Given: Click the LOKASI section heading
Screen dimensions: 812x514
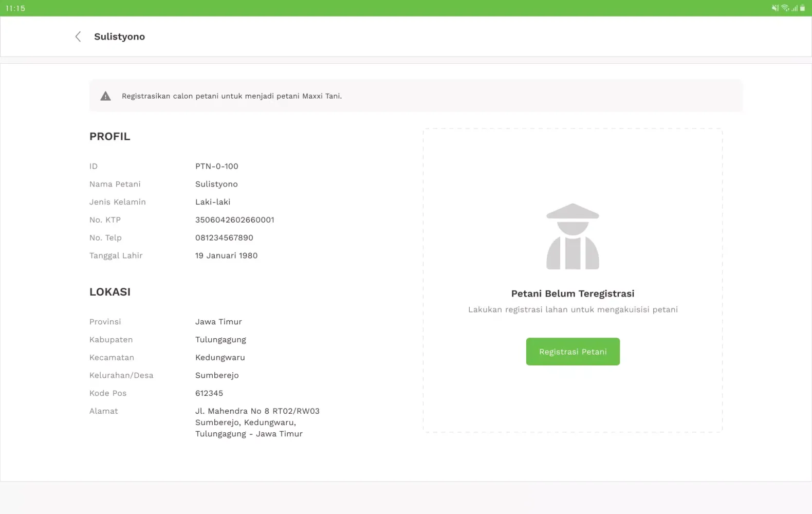Looking at the screenshot, I should (110, 292).
